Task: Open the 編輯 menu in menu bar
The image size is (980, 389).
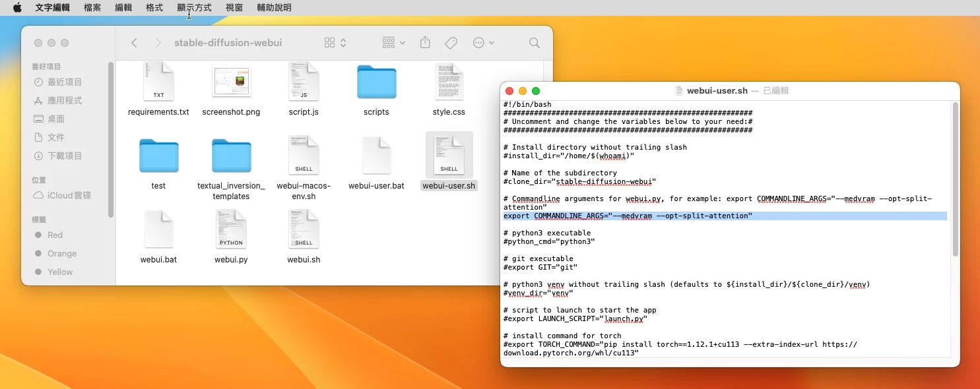Action: tap(123, 8)
